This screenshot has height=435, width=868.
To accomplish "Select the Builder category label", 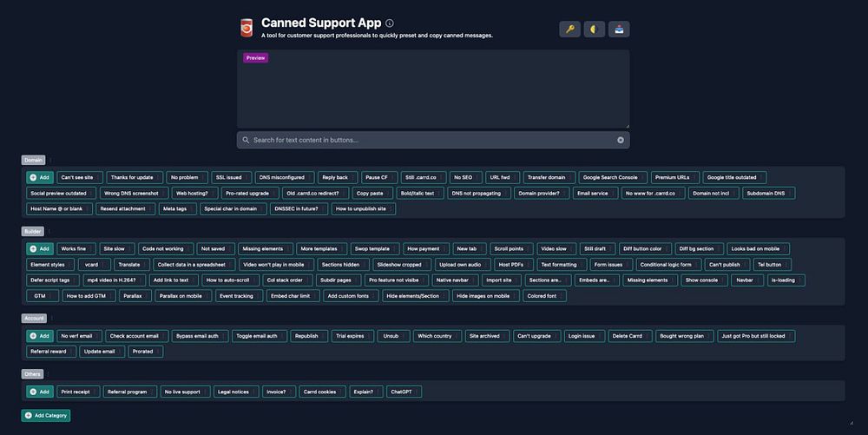I will [x=33, y=231].
